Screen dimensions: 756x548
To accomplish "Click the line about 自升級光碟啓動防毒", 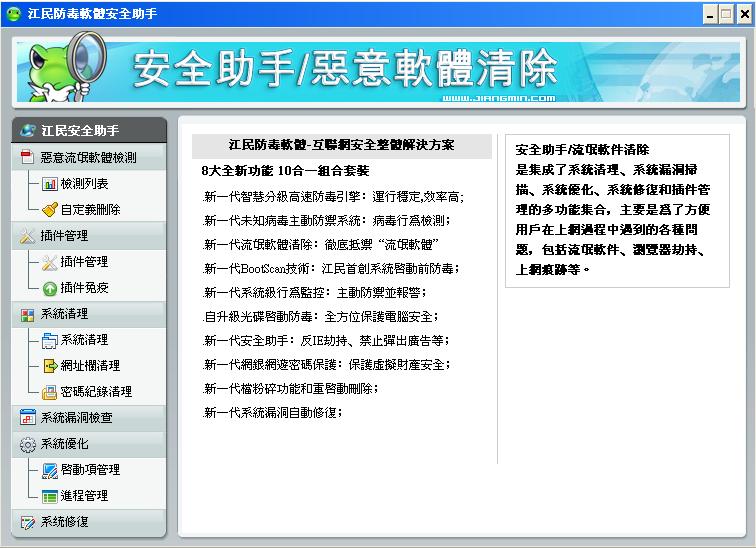I will (x=321, y=317).
